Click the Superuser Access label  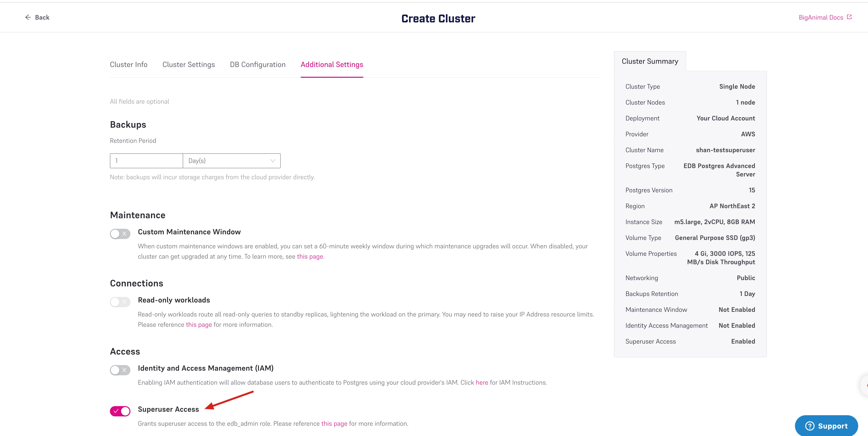[168, 409]
